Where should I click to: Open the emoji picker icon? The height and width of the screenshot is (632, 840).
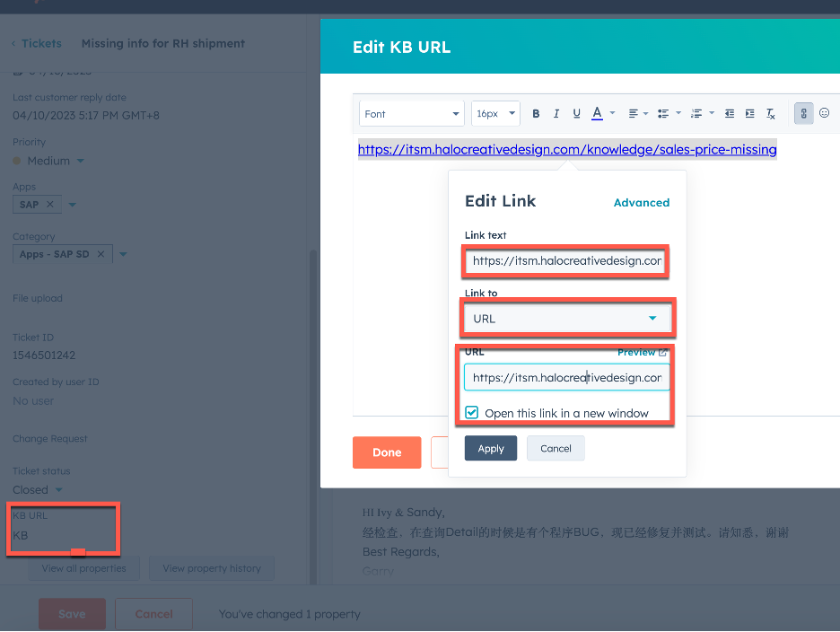pos(824,114)
